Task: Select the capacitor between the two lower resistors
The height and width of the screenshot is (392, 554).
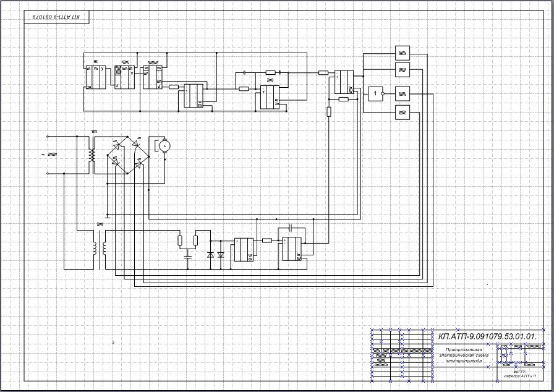Action: coord(188,257)
